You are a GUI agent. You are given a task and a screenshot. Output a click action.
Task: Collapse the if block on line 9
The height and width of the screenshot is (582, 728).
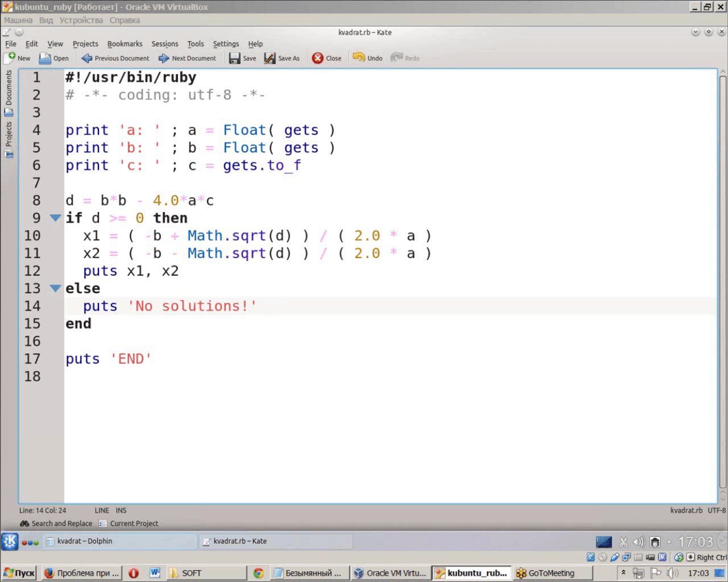point(55,218)
